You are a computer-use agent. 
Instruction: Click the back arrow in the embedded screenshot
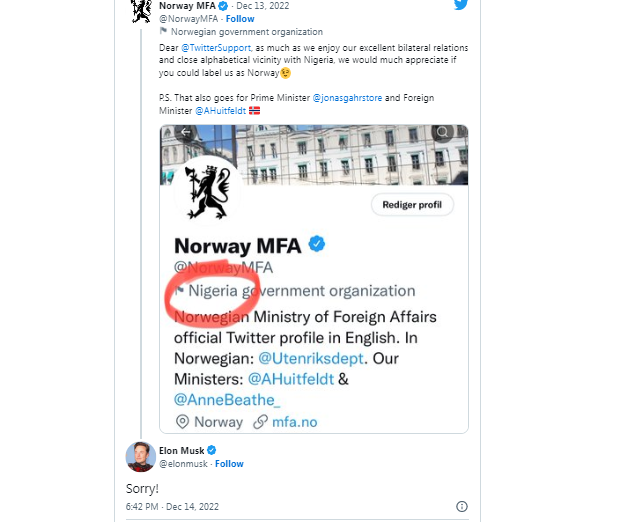184,132
